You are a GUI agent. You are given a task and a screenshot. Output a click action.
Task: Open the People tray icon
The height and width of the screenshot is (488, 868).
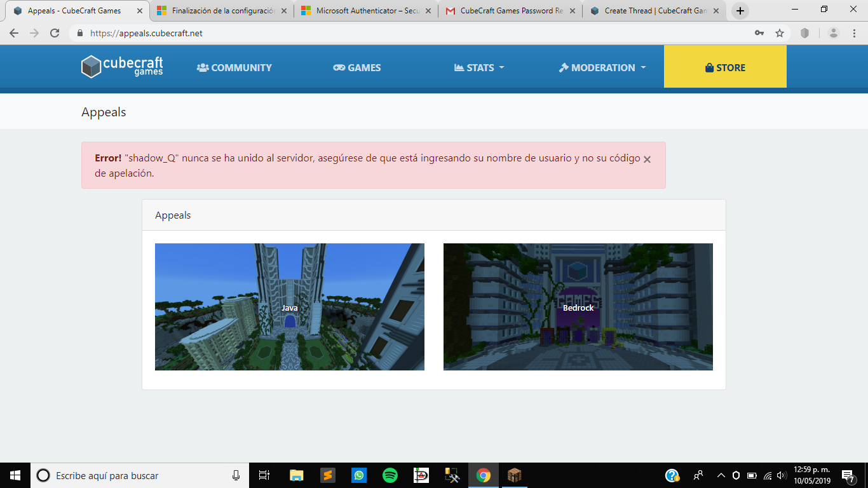(x=698, y=475)
